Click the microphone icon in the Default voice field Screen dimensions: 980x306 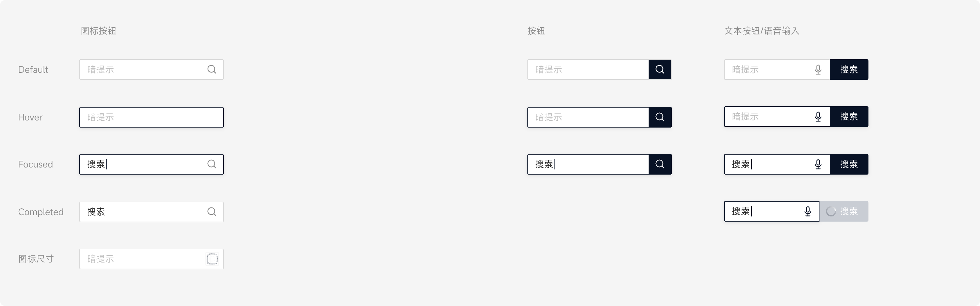[818, 70]
